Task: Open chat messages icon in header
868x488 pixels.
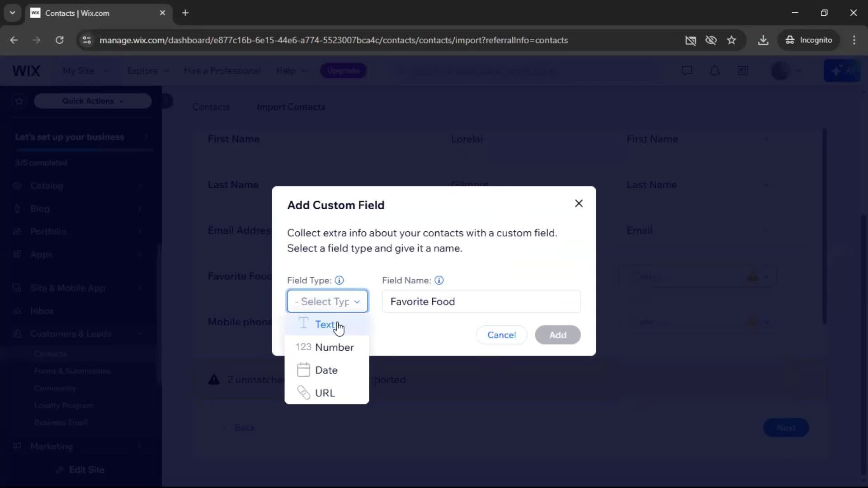Action: click(x=687, y=71)
